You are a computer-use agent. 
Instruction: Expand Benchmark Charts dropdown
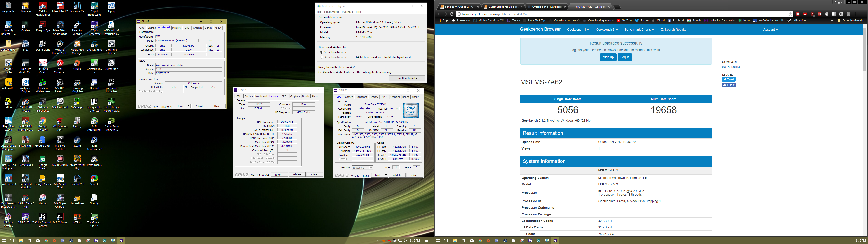(x=639, y=30)
